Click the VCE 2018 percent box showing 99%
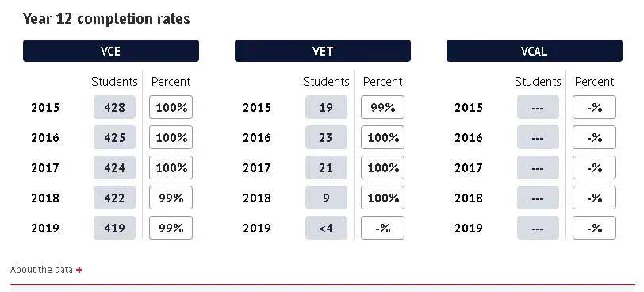644x292 pixels. click(x=171, y=198)
